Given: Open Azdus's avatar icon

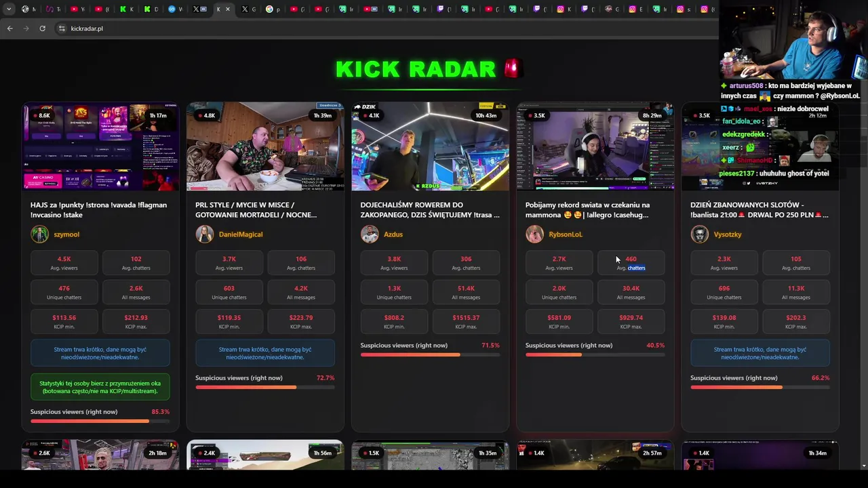Looking at the screenshot, I should point(370,235).
